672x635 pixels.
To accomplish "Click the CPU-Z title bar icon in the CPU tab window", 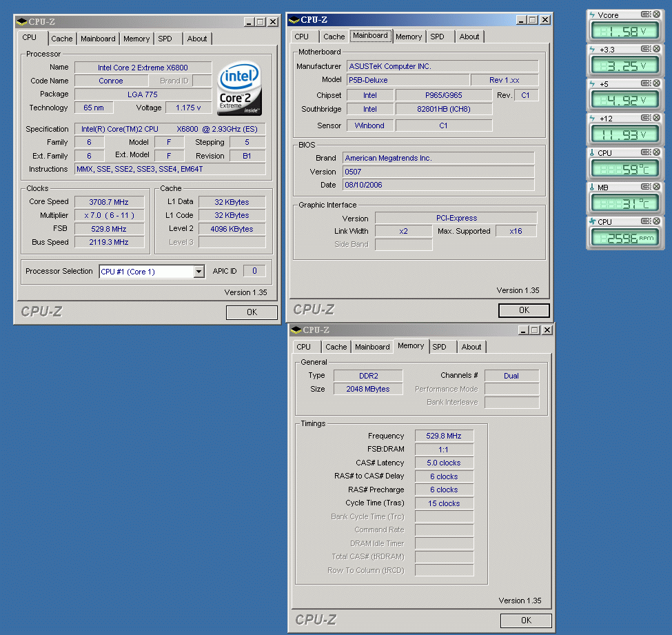I will 21,22.
